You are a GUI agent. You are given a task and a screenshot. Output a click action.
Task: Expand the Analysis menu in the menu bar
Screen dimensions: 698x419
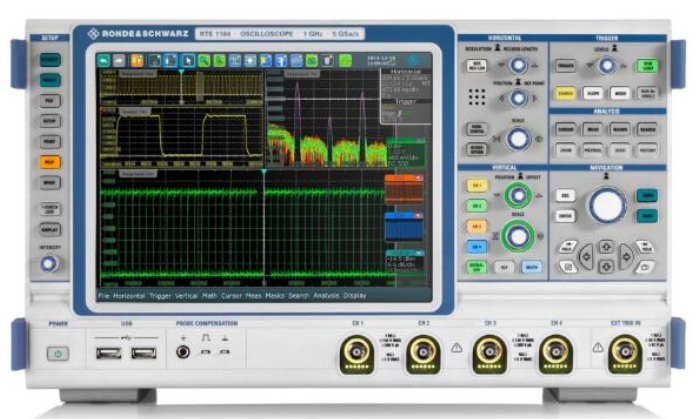click(324, 296)
